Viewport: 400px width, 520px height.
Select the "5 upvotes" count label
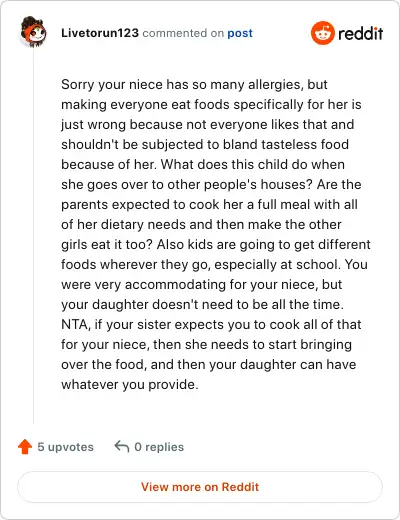(65, 447)
